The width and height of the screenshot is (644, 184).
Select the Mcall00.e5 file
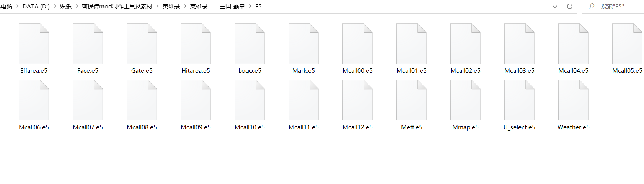click(x=357, y=48)
